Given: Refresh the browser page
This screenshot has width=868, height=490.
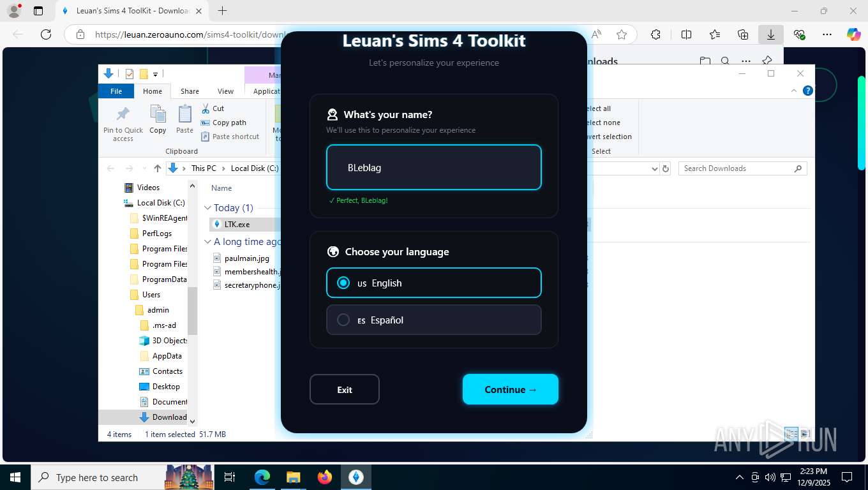Looking at the screenshot, I should (x=46, y=34).
